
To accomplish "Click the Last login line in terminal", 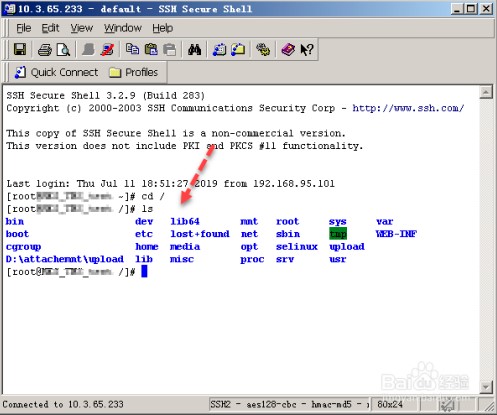I will tap(171, 184).
